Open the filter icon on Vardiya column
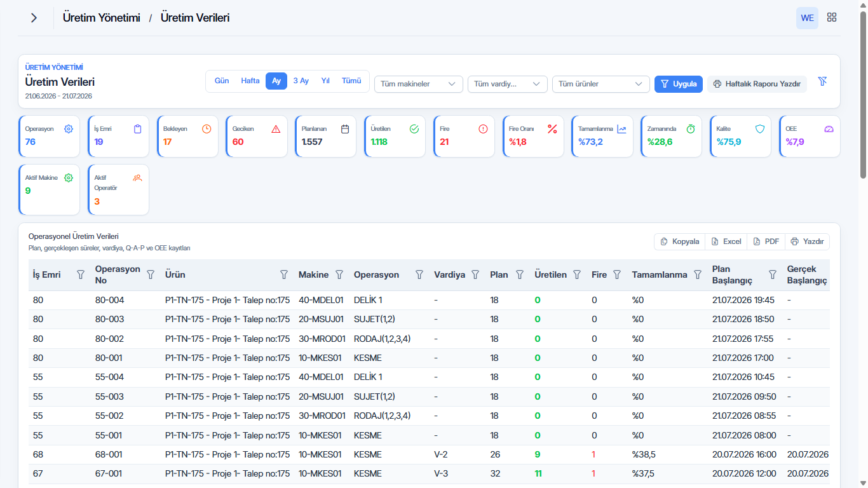 tap(475, 274)
